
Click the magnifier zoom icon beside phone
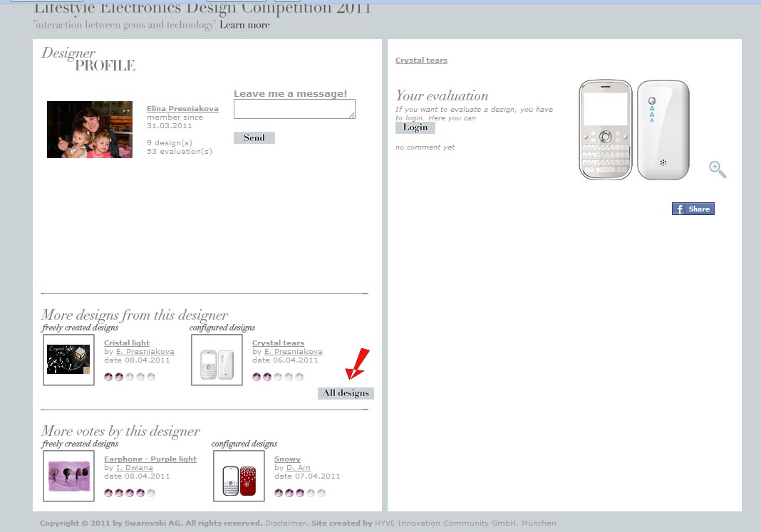pos(718,169)
